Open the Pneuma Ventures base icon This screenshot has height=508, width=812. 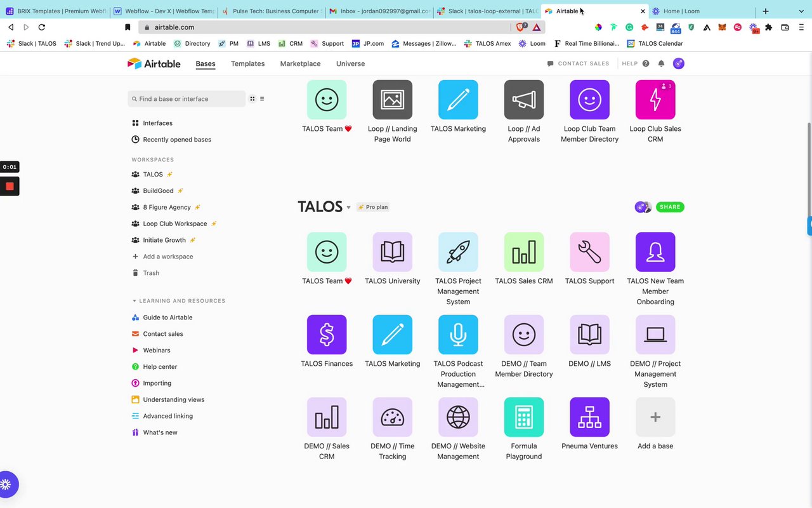click(589, 417)
